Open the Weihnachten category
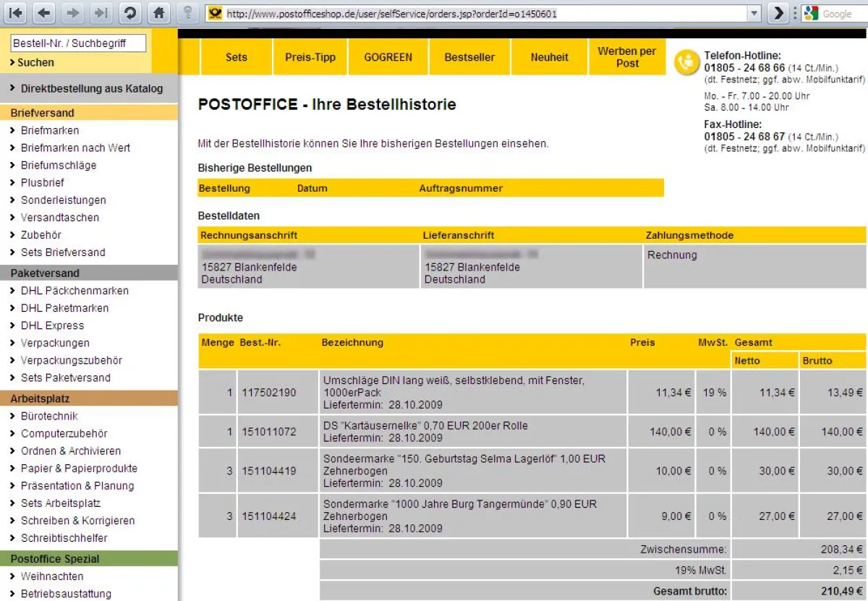Viewport: 868px width, 601px height. pos(53,577)
